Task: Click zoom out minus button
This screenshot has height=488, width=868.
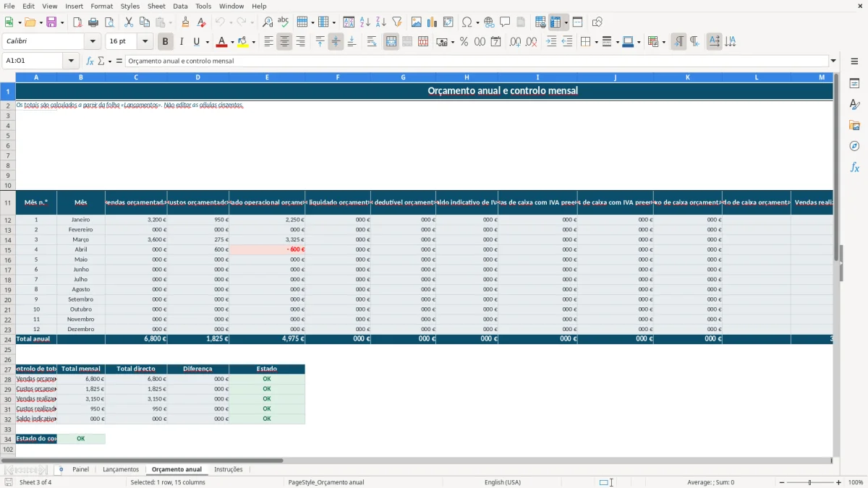Action: pyautogui.click(x=782, y=482)
